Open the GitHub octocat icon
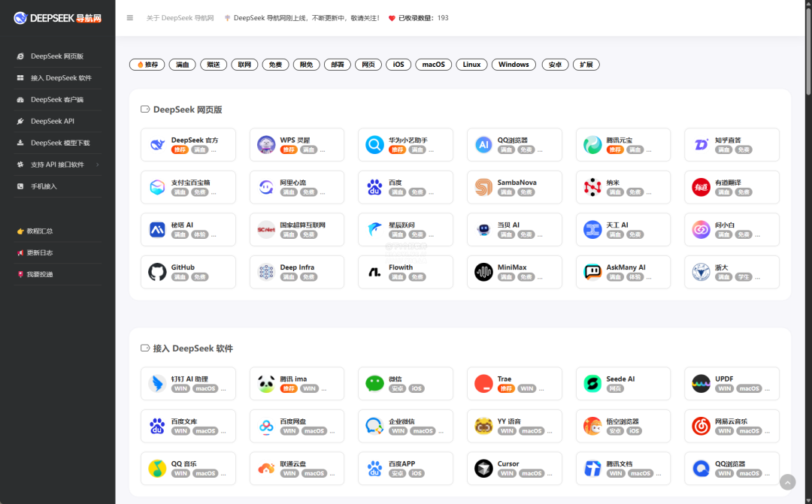The image size is (812, 504). pos(157,272)
